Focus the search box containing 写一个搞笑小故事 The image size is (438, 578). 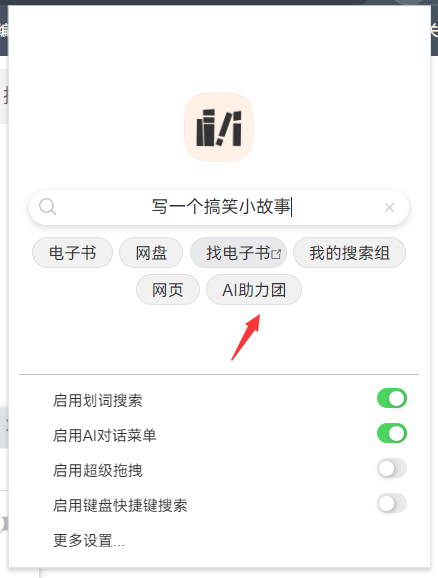(219, 207)
